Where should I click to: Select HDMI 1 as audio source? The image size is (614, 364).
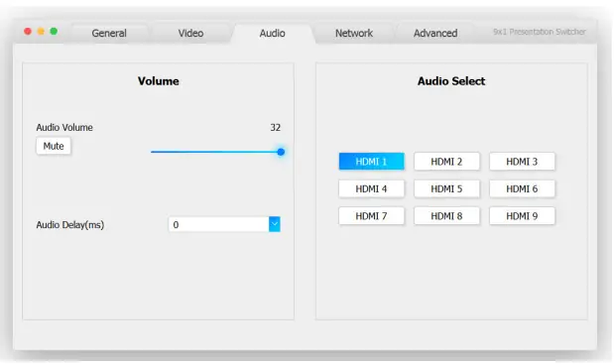(x=371, y=162)
